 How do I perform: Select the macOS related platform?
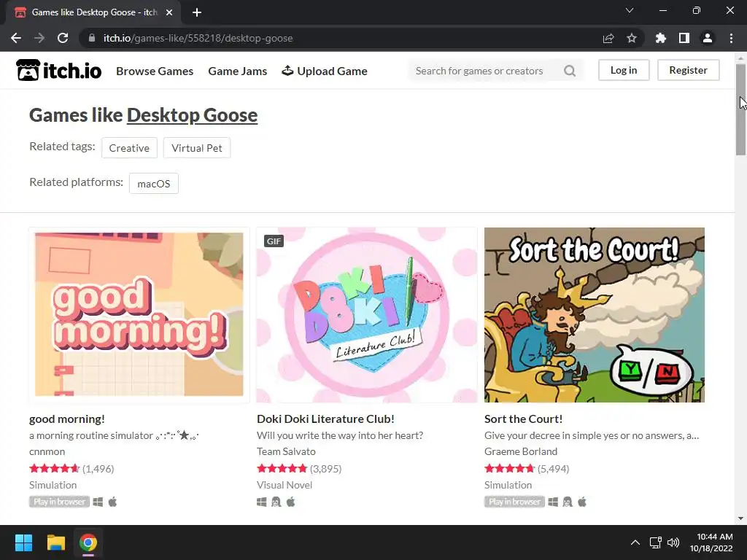[153, 183]
